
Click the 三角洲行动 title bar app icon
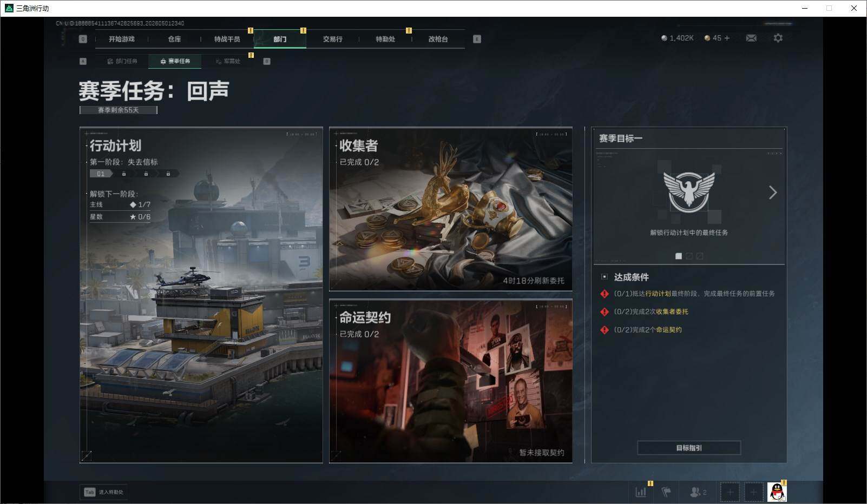[9, 8]
